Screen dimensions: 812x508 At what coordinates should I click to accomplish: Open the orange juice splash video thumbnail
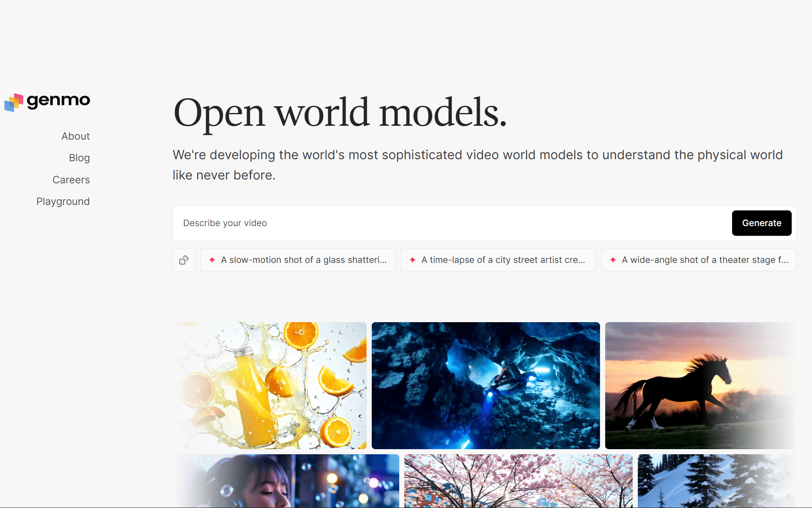click(270, 386)
